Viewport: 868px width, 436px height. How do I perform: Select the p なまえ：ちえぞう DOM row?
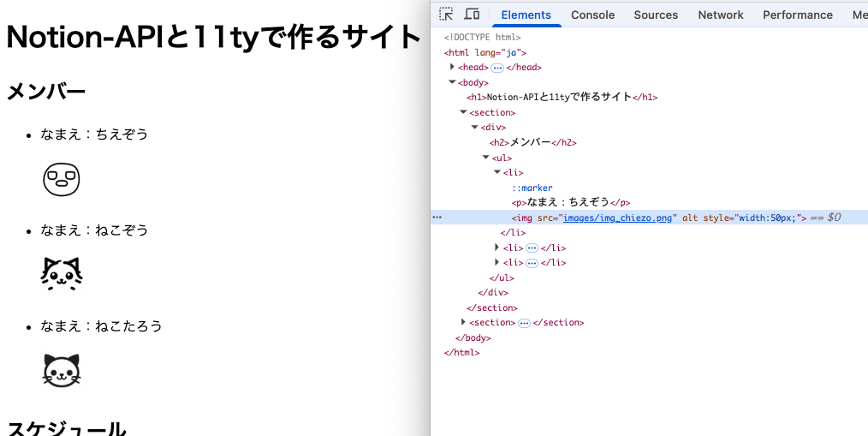[571, 202]
